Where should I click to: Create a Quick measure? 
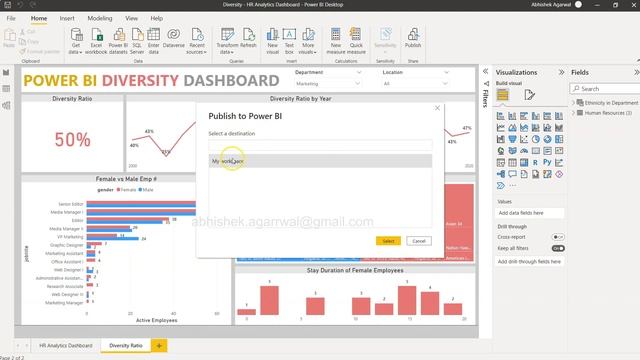pyautogui.click(x=356, y=41)
